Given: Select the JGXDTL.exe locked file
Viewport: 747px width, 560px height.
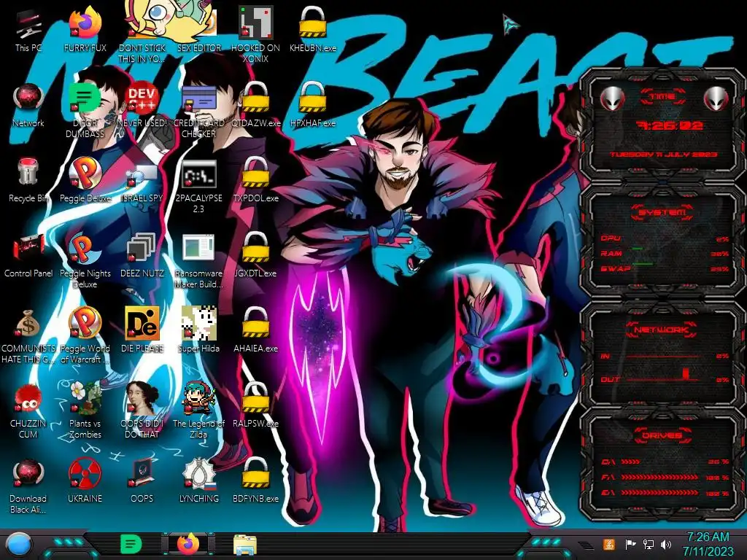Looking at the screenshot, I should [255, 256].
